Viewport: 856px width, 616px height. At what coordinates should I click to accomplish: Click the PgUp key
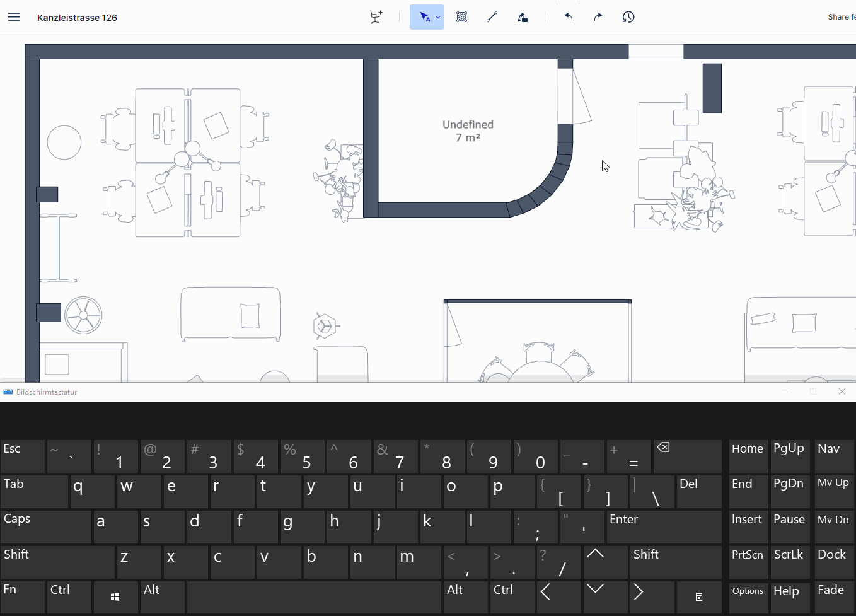(790, 456)
